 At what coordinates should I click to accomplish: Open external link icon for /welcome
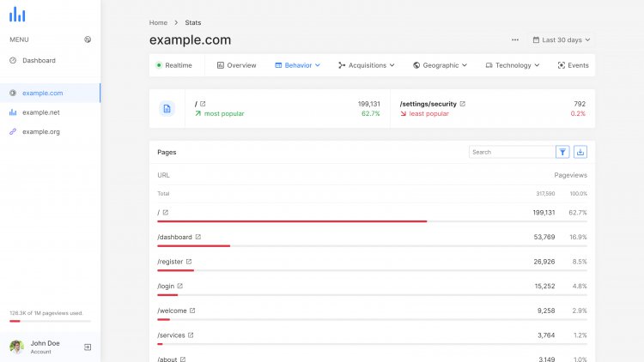tap(192, 311)
